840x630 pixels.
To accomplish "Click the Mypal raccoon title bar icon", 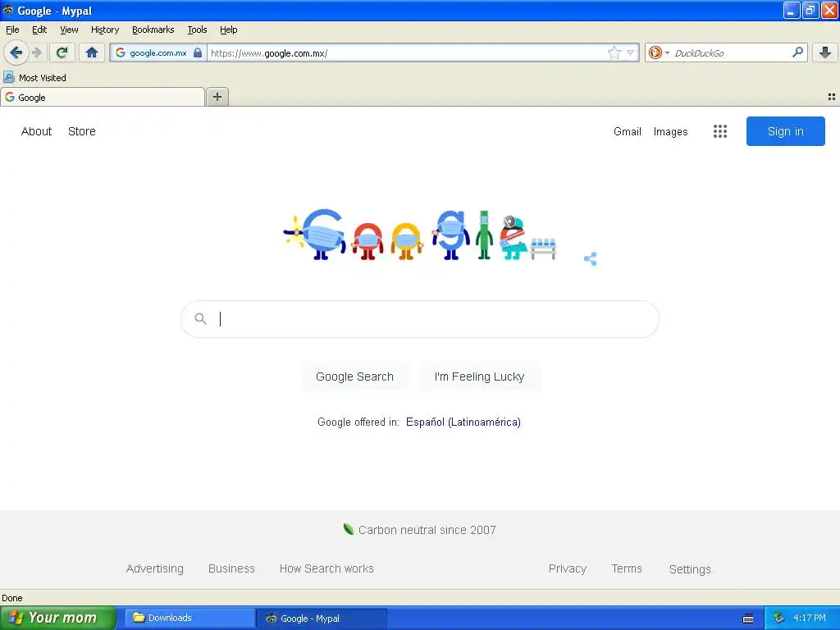I will tap(8, 10).
